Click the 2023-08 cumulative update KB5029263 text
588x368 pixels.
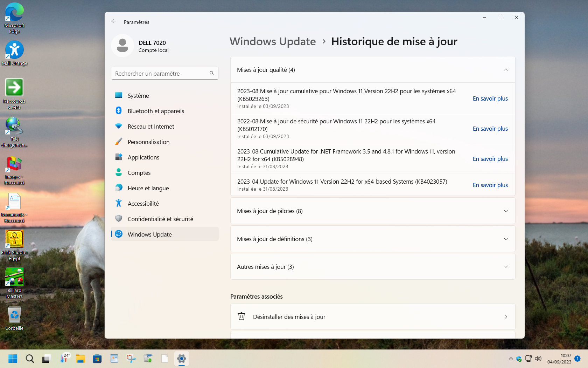[346, 95]
